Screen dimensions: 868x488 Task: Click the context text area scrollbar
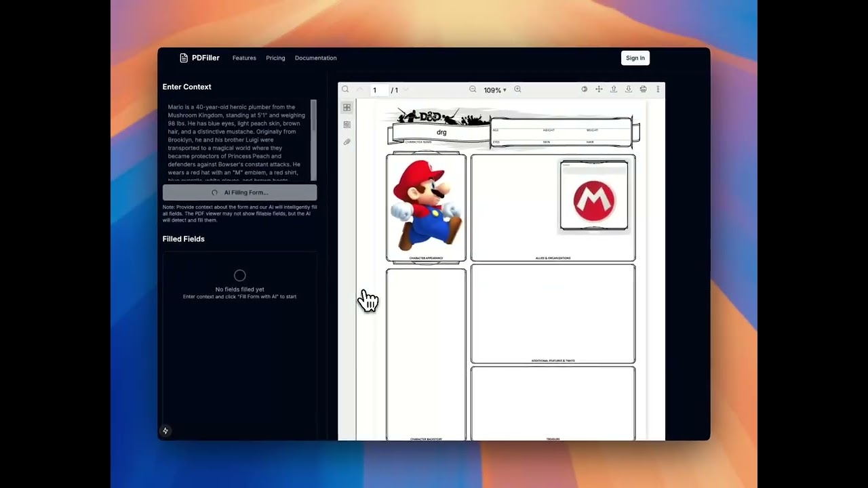coord(313,141)
